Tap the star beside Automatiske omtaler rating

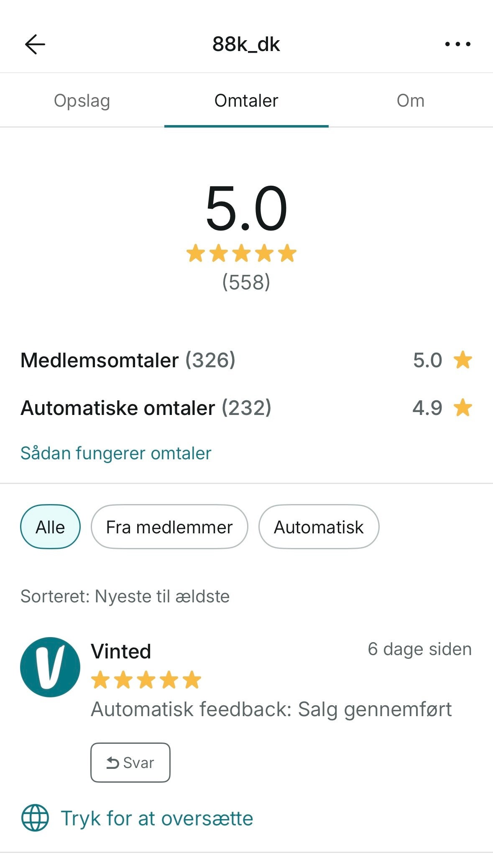point(463,408)
